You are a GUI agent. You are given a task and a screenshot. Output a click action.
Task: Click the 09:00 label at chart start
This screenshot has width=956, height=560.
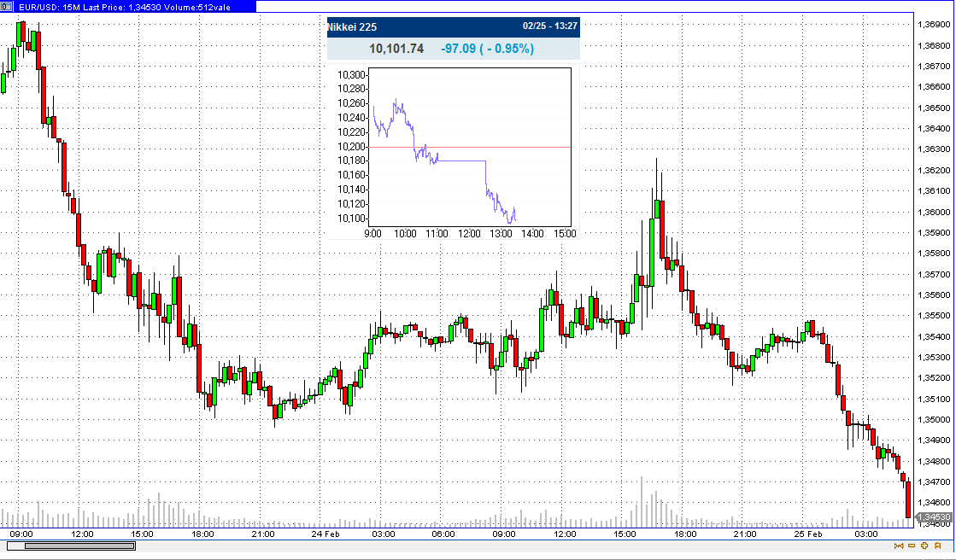click(21, 534)
